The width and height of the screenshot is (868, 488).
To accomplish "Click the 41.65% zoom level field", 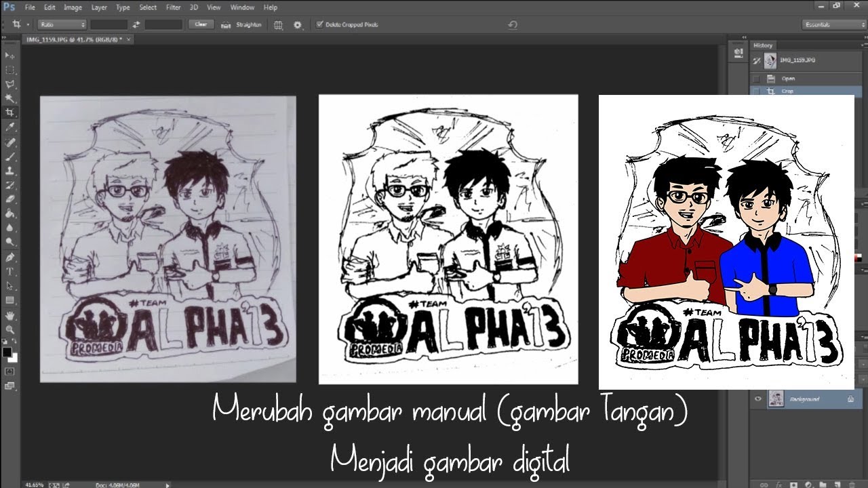I will coord(34,485).
